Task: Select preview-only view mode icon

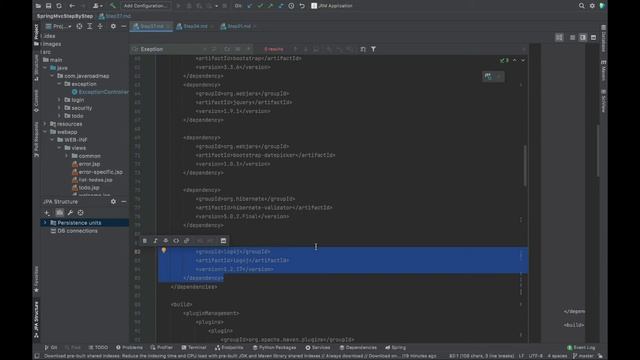Action: coord(593,38)
